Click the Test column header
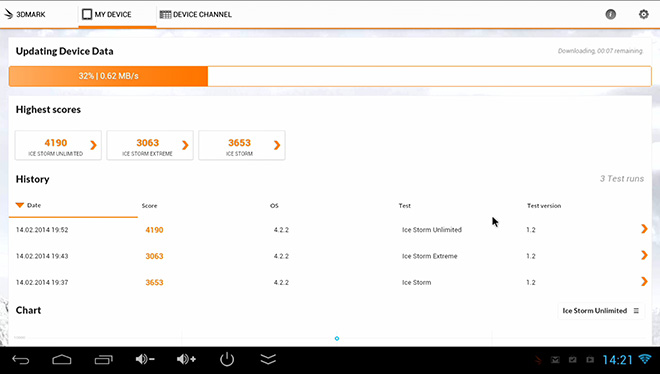 [405, 206]
